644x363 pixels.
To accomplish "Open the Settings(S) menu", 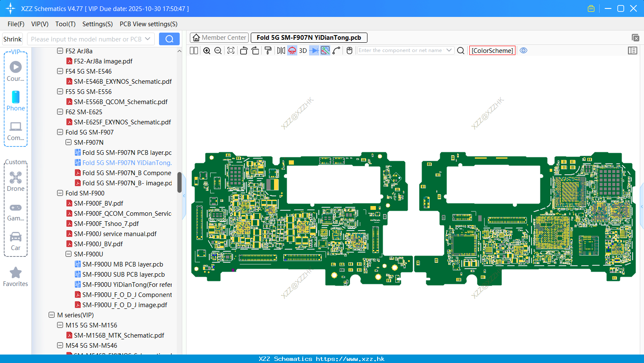I will (98, 24).
